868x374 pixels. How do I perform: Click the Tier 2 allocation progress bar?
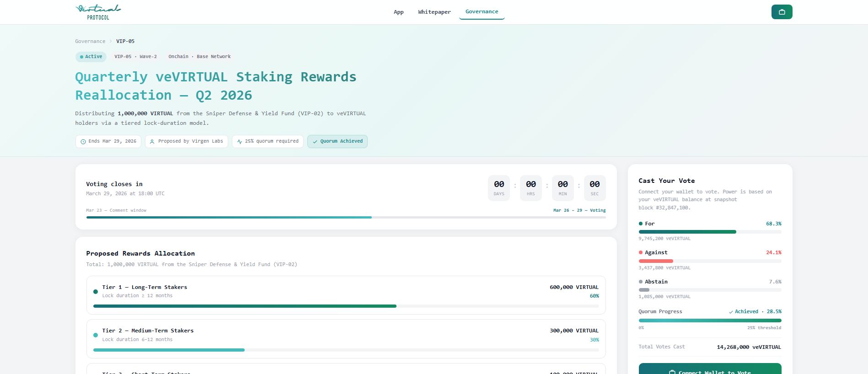coord(346,350)
